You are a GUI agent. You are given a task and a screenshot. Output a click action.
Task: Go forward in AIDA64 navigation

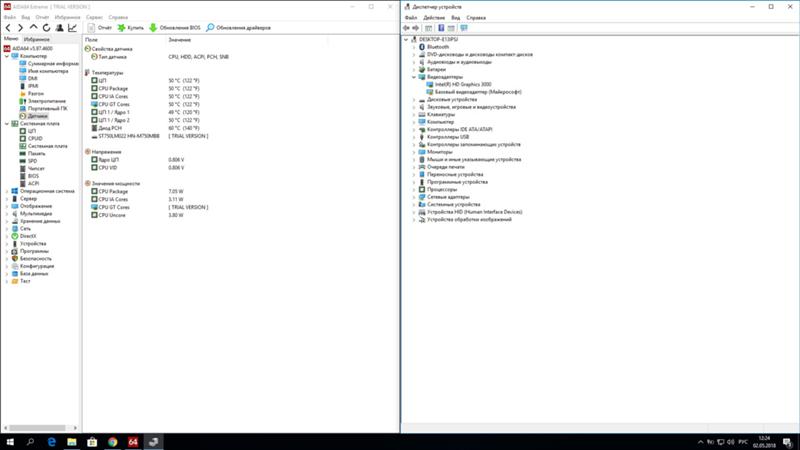[x=20, y=28]
